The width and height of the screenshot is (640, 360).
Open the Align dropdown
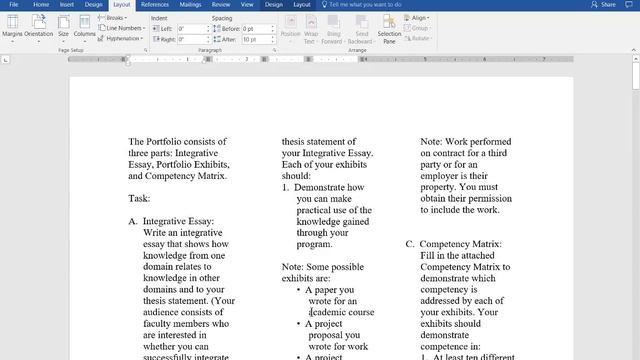tap(417, 18)
